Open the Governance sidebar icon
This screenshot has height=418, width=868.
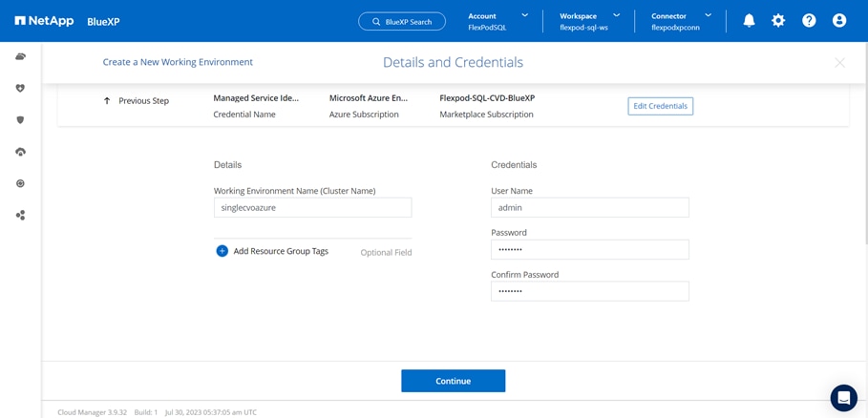pyautogui.click(x=20, y=152)
